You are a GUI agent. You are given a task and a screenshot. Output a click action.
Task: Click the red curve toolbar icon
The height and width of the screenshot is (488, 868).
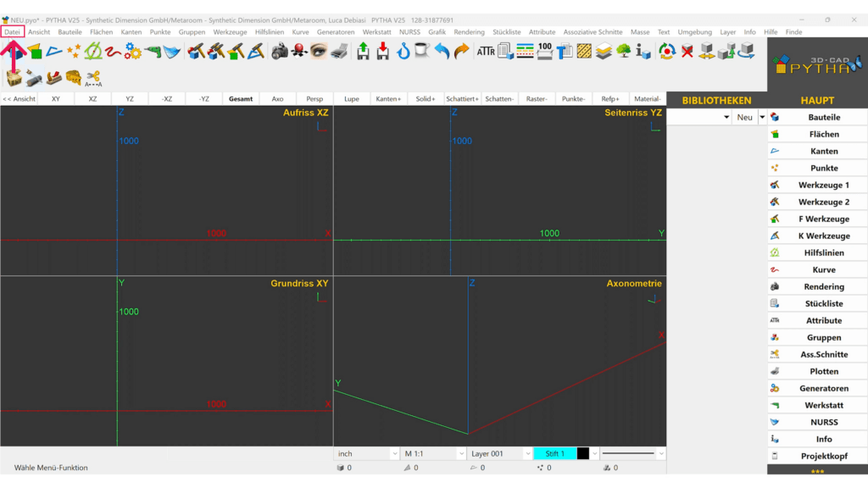click(x=113, y=52)
